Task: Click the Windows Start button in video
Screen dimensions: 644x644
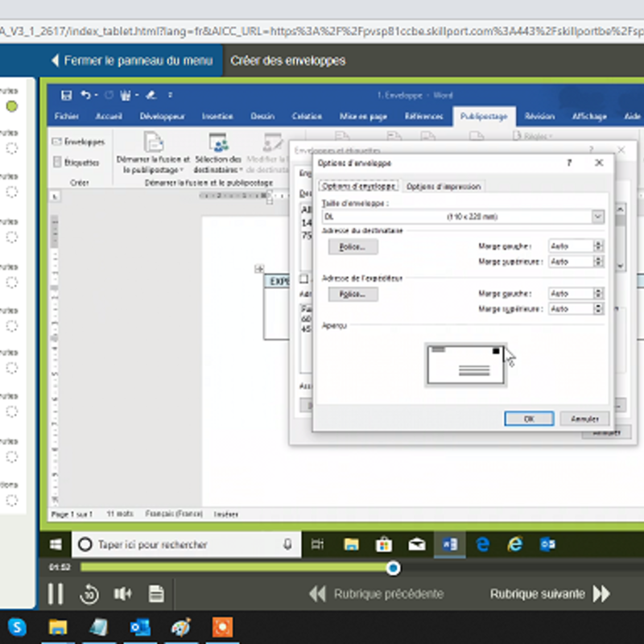Action: (x=56, y=545)
